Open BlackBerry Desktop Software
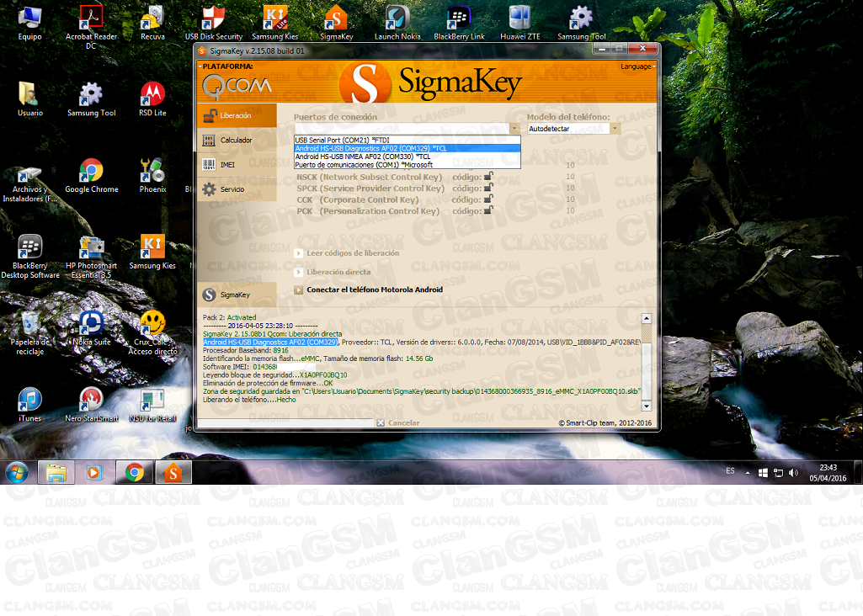 tap(29, 257)
